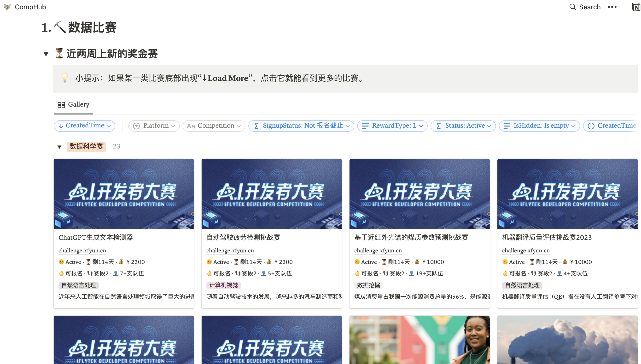The image size is (641, 364).
Task: Open the Platform filter dropdown
Action: point(154,126)
